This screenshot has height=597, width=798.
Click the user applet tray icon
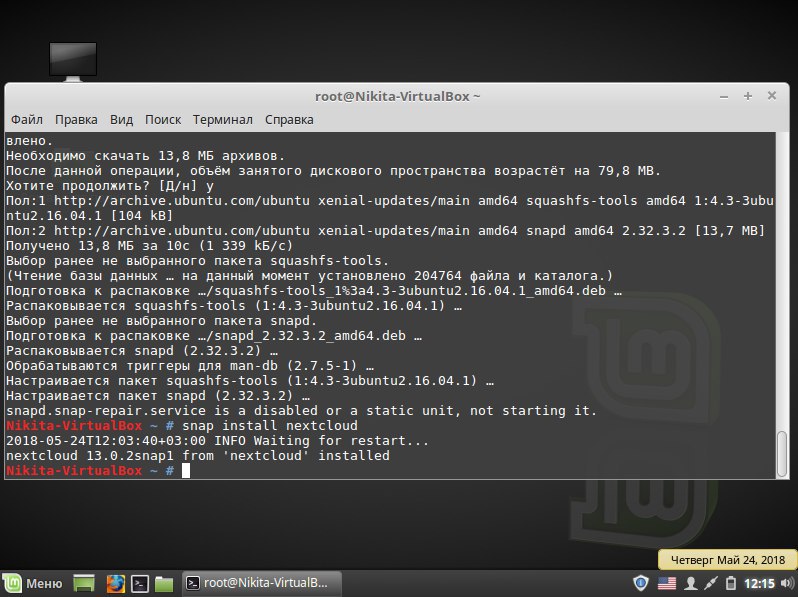pyautogui.click(x=691, y=583)
